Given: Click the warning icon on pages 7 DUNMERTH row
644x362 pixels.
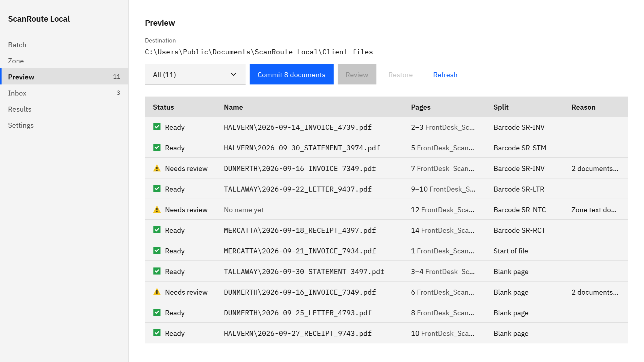Looking at the screenshot, I should coord(157,168).
